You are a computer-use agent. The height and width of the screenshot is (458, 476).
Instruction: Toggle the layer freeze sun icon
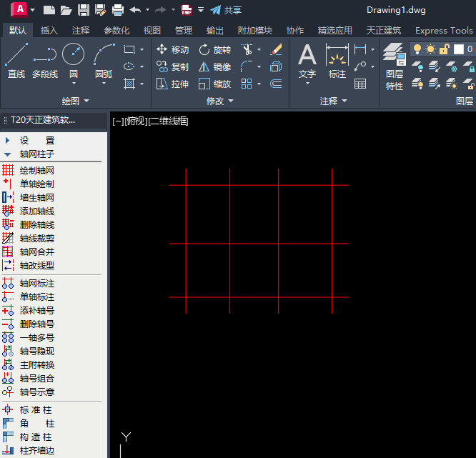(x=430, y=49)
